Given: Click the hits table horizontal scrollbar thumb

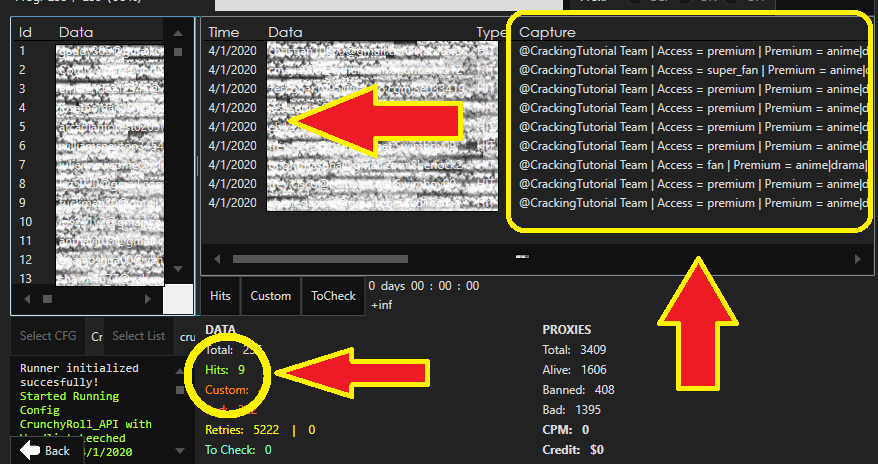Looking at the screenshot, I should (x=320, y=259).
